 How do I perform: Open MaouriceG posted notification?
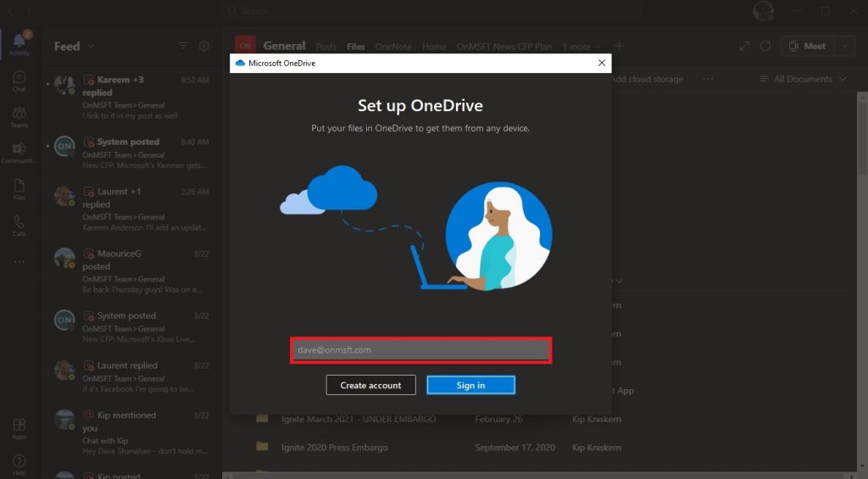point(131,271)
